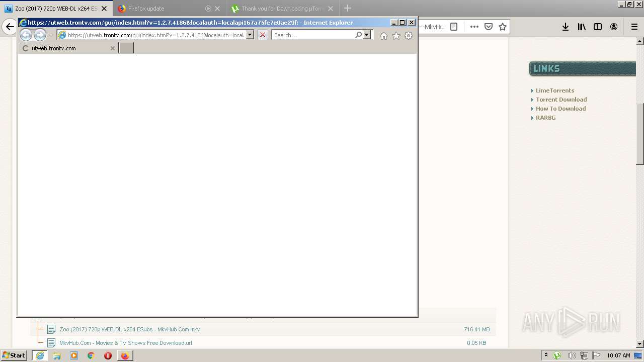Open the Windows Start menu
Image resolution: width=644 pixels, height=362 pixels.
tap(14, 355)
